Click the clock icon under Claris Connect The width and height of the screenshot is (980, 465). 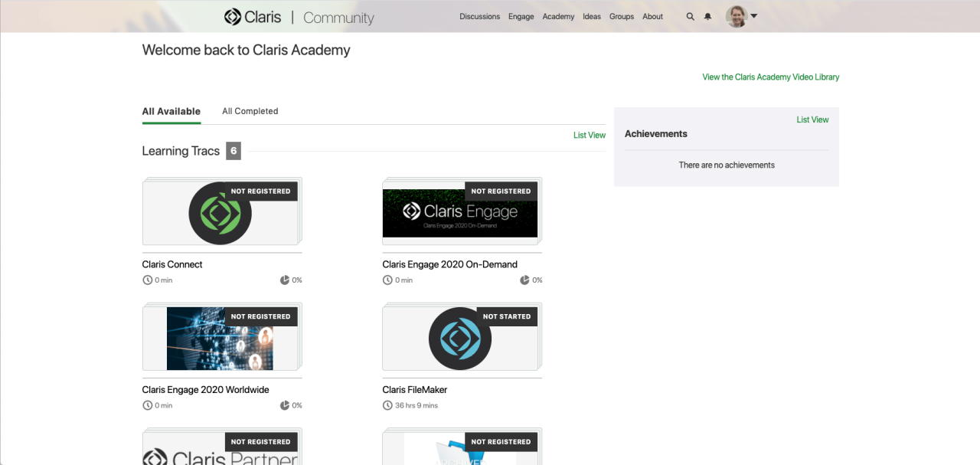click(148, 280)
